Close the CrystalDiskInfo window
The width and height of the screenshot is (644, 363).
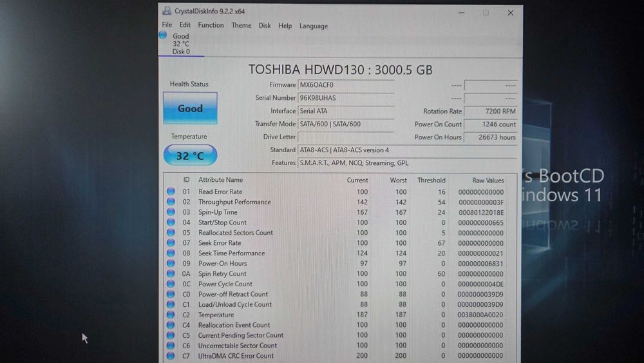[511, 13]
